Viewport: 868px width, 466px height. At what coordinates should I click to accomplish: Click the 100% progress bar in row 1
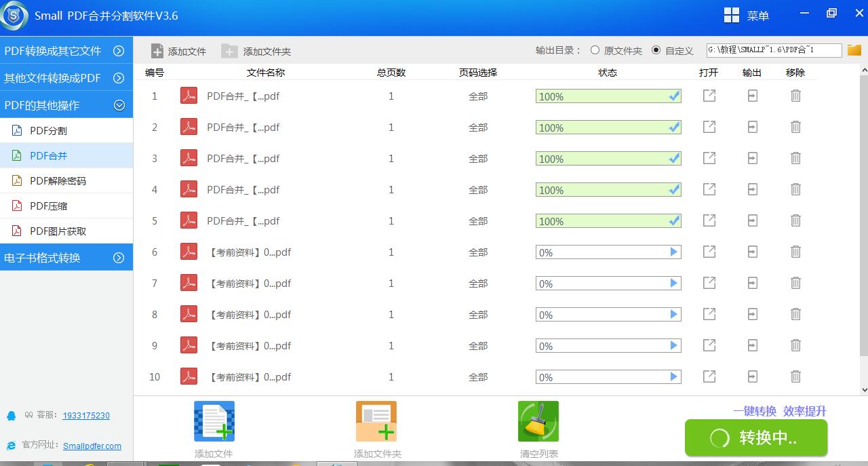tap(608, 96)
